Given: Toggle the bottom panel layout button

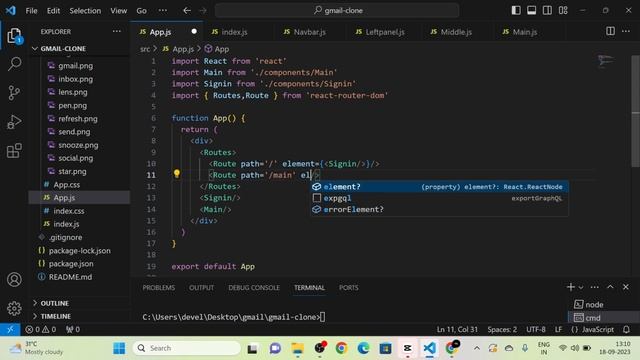Looking at the screenshot, I should tap(531, 11).
